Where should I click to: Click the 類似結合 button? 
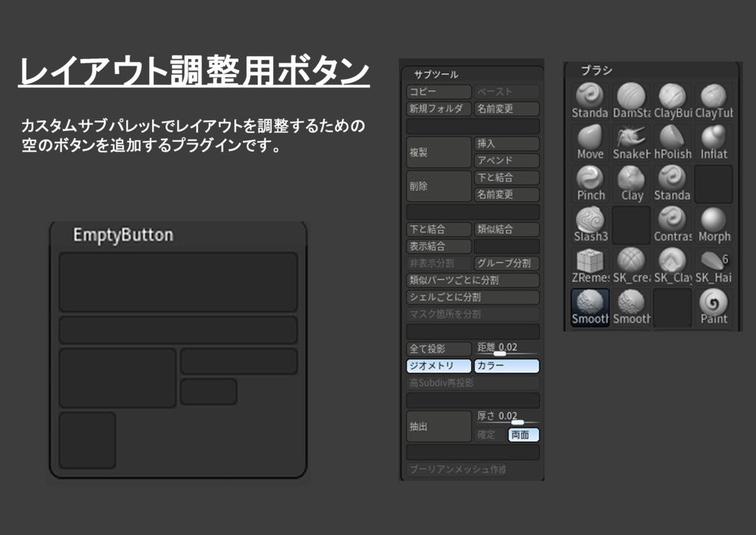(506, 229)
